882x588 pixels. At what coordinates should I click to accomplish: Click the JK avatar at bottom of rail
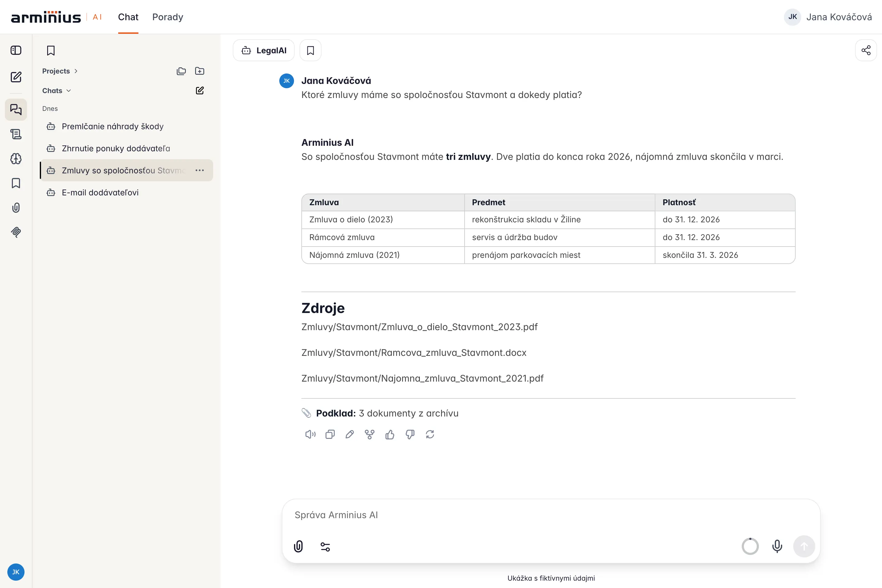pos(16,571)
